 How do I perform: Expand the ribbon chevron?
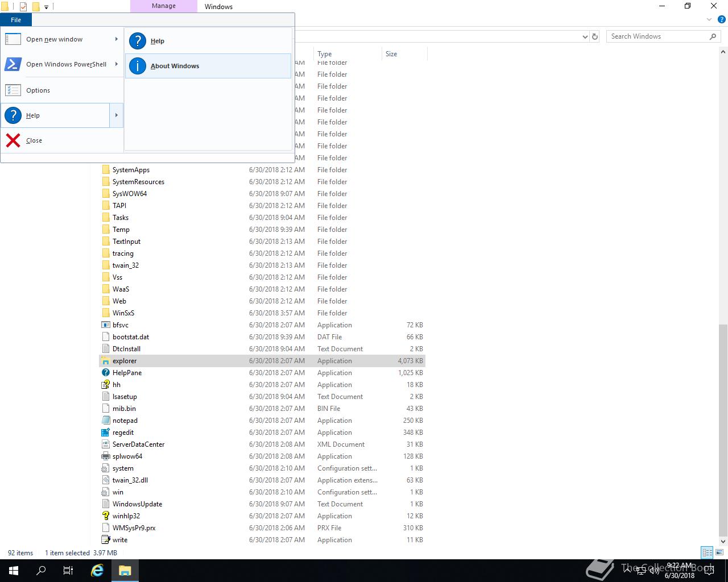pos(709,20)
